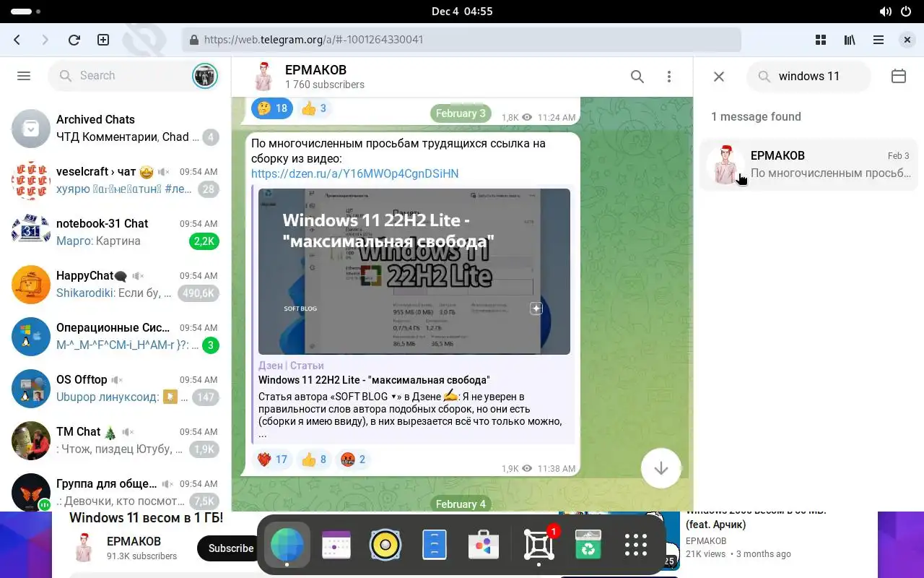Search inside the ЕРМАКОВ channel
Image resolution: width=924 pixels, height=578 pixels.
click(637, 76)
